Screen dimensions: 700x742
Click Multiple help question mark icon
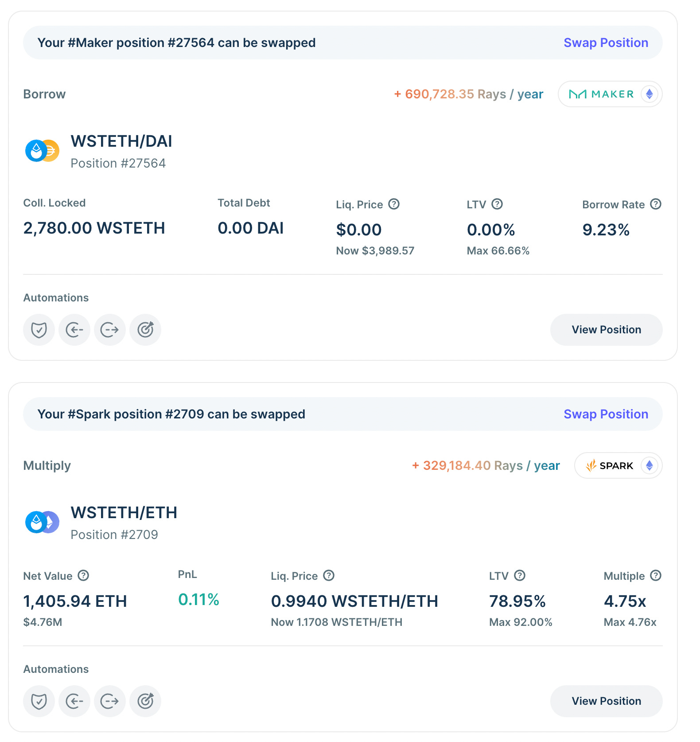656,575
